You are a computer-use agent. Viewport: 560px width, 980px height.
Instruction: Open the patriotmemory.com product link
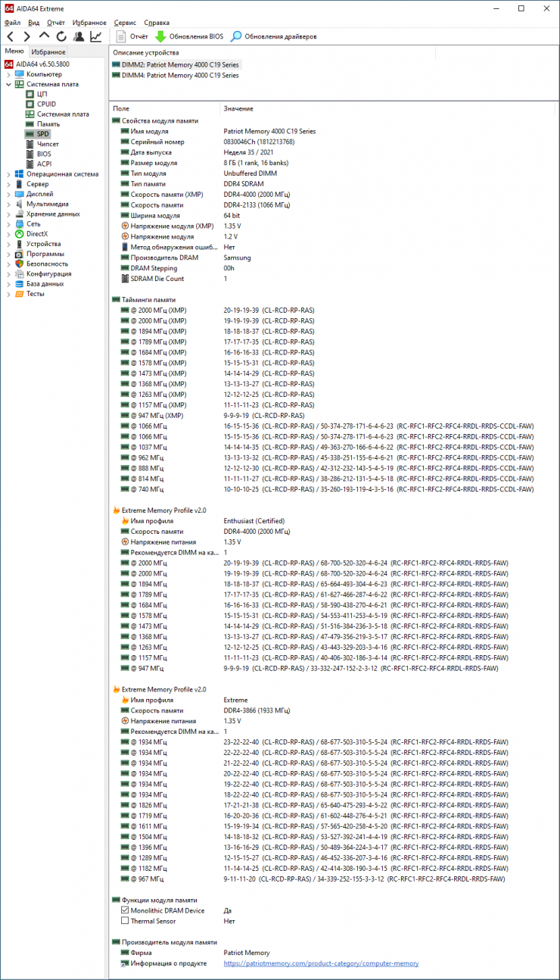point(321,963)
